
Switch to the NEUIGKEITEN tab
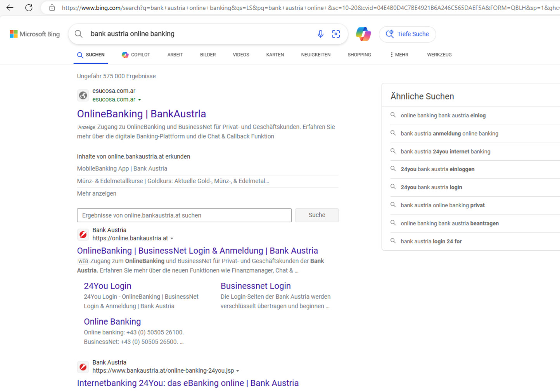(316, 55)
